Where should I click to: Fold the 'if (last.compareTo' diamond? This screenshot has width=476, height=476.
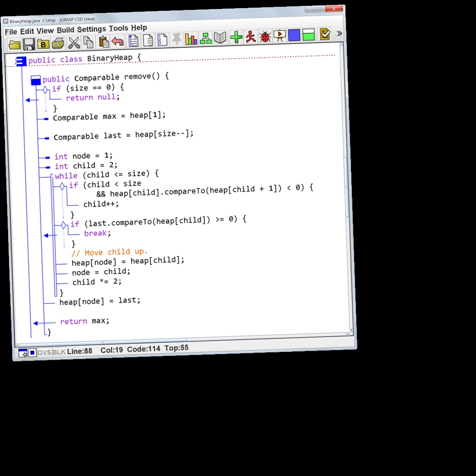tap(63, 225)
